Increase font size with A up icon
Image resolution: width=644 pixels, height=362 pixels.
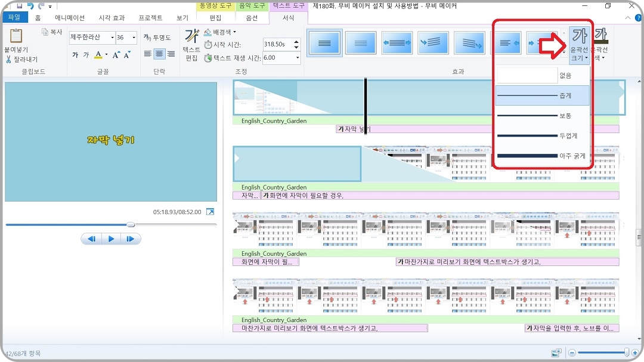pyautogui.click(x=116, y=55)
